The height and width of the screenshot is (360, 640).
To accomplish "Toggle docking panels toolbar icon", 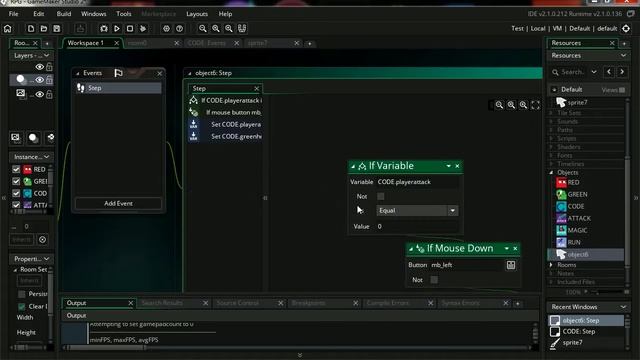I will [242, 29].
